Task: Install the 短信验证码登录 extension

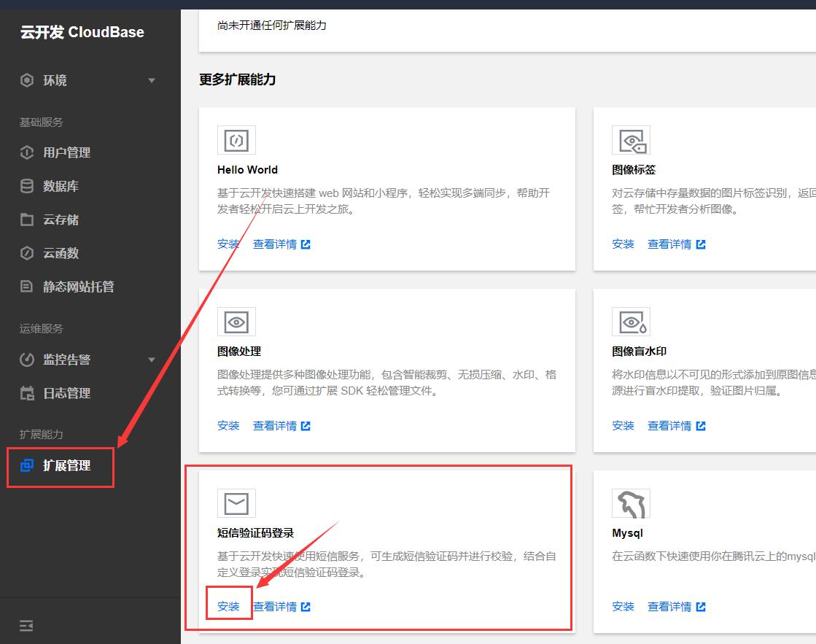Action: click(x=228, y=606)
